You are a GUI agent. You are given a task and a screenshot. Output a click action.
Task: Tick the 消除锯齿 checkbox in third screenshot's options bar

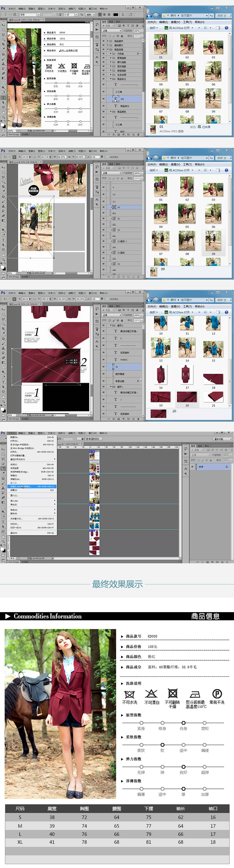click(x=107, y=299)
